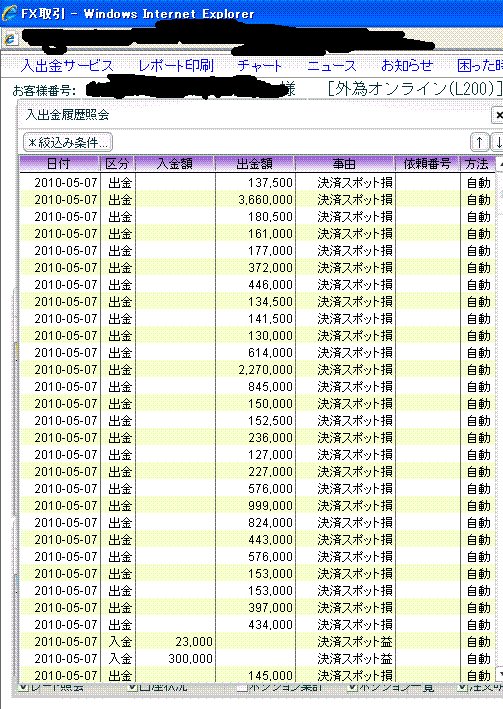Viewport: 503px width, 709px height.
Task: Click the down arrow button above the table
Action: coord(498,142)
